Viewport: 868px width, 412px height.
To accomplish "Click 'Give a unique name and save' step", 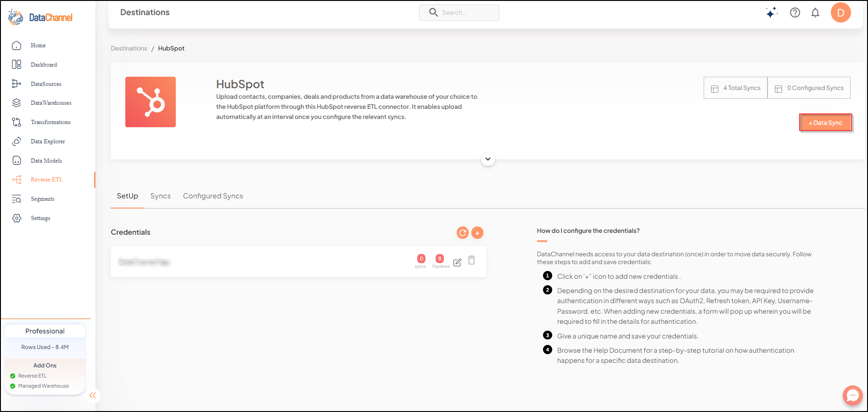I will [x=627, y=336].
